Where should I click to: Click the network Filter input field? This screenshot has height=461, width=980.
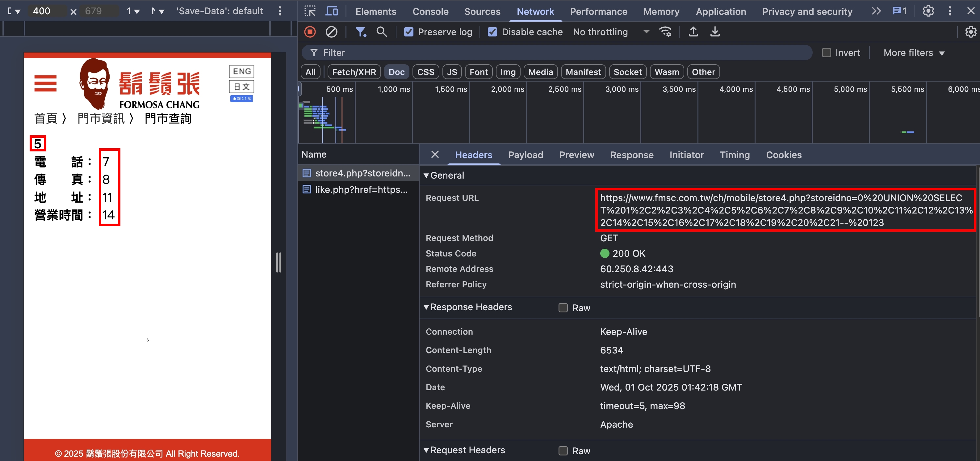click(x=557, y=53)
